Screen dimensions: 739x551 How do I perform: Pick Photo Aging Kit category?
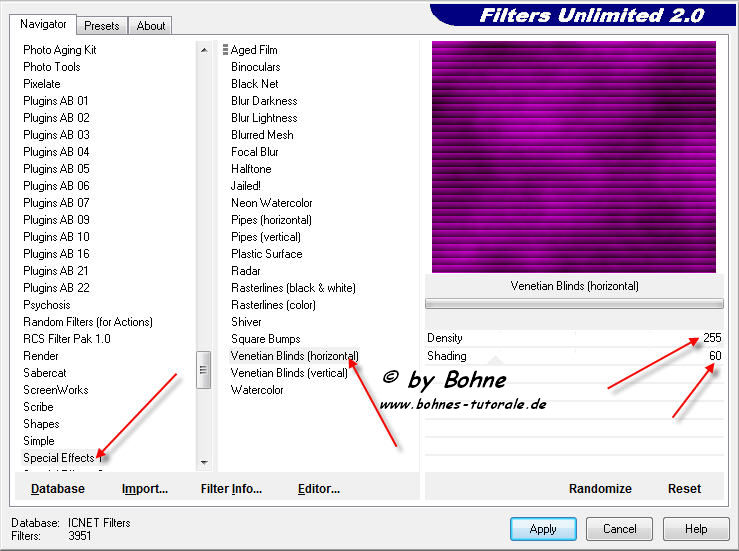[x=60, y=50]
